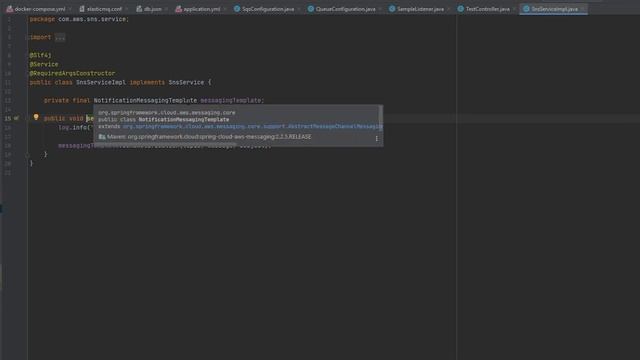The width and height of the screenshot is (640, 360).
Task: Click the SnsService interface name
Action: 186,82
